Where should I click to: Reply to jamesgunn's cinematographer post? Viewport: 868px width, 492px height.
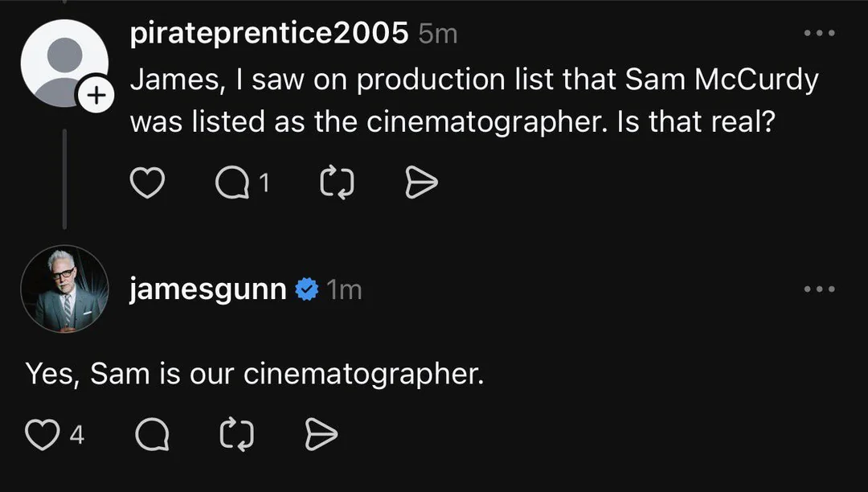coord(152,435)
